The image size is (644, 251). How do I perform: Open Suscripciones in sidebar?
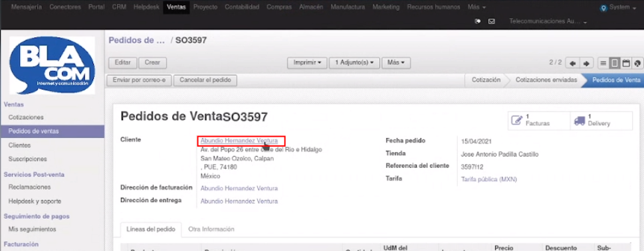pos(27,159)
